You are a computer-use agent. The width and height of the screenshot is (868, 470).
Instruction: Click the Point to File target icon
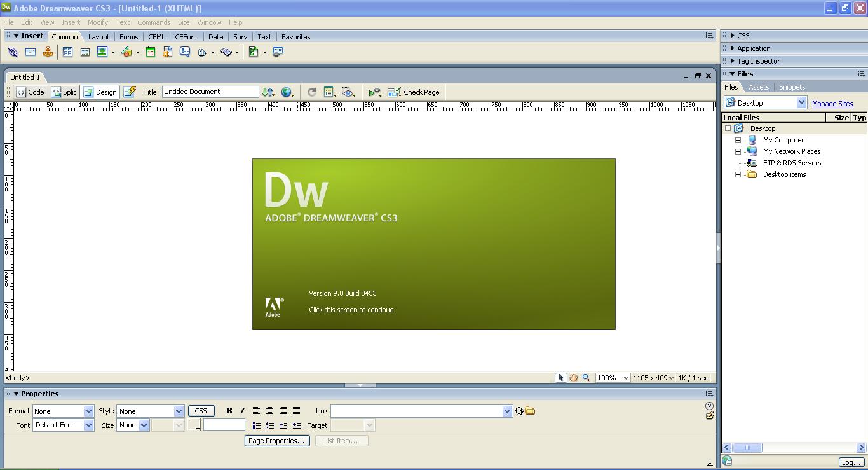pos(519,411)
